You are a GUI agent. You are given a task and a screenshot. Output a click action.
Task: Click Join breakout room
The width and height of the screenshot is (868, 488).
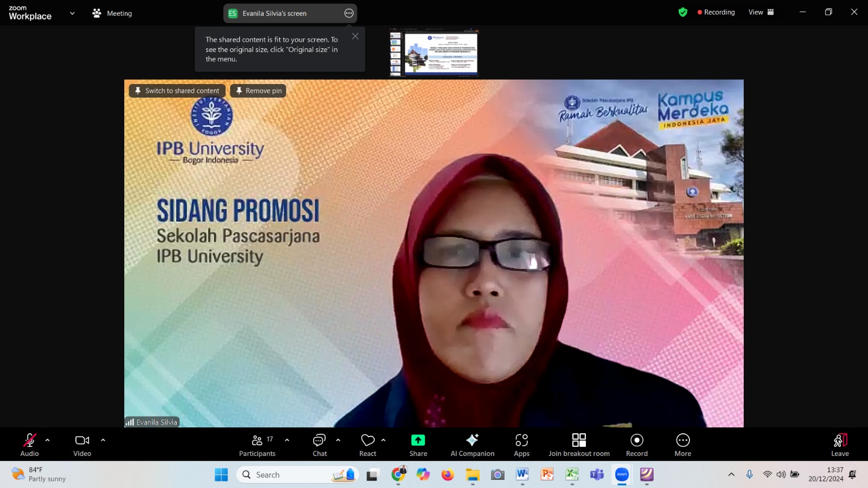coord(579,445)
